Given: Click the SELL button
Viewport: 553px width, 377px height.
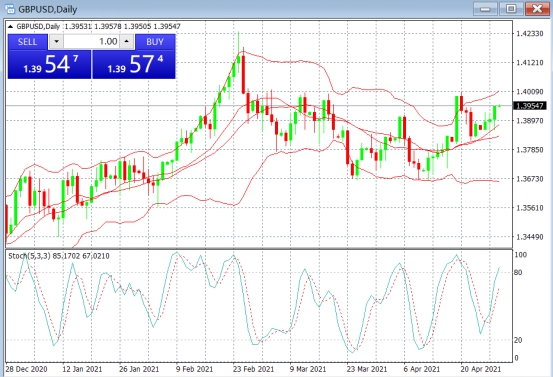Looking at the screenshot, I should [x=28, y=42].
